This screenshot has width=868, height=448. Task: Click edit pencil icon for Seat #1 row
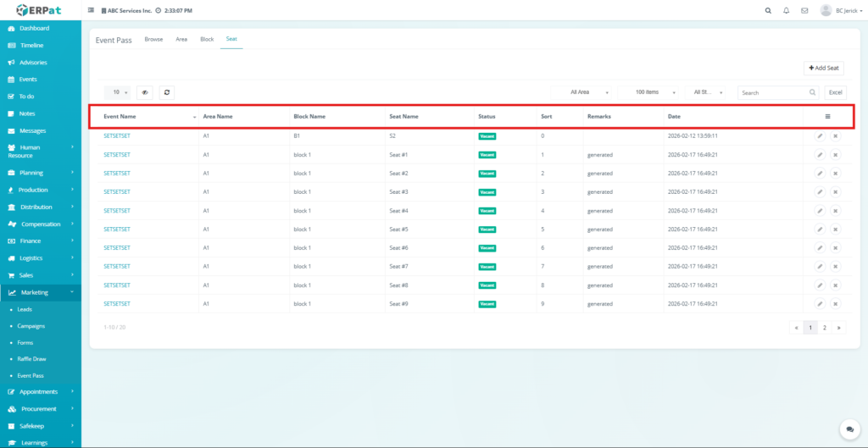(820, 155)
